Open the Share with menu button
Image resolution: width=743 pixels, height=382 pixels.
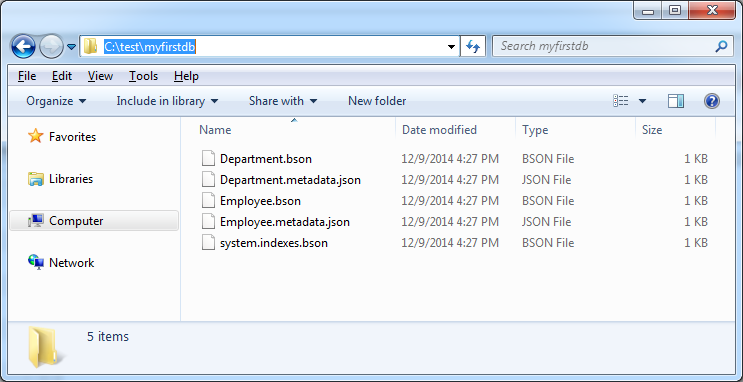point(283,101)
